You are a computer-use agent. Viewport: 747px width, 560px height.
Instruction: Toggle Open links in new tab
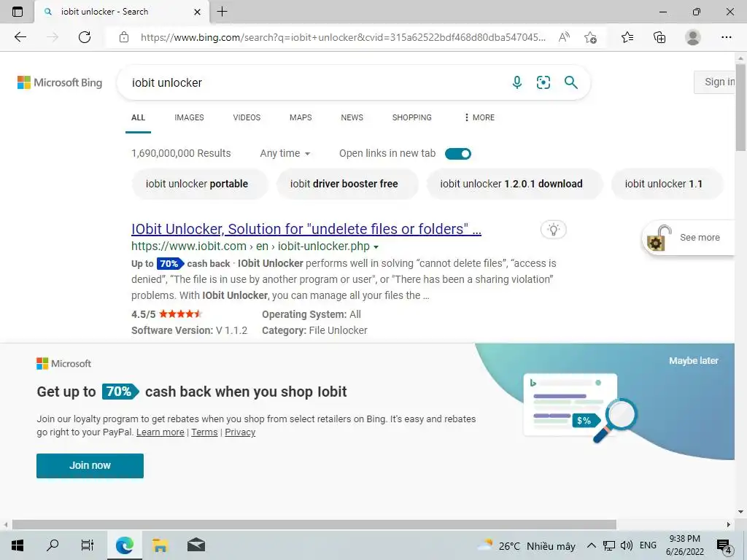[458, 154]
